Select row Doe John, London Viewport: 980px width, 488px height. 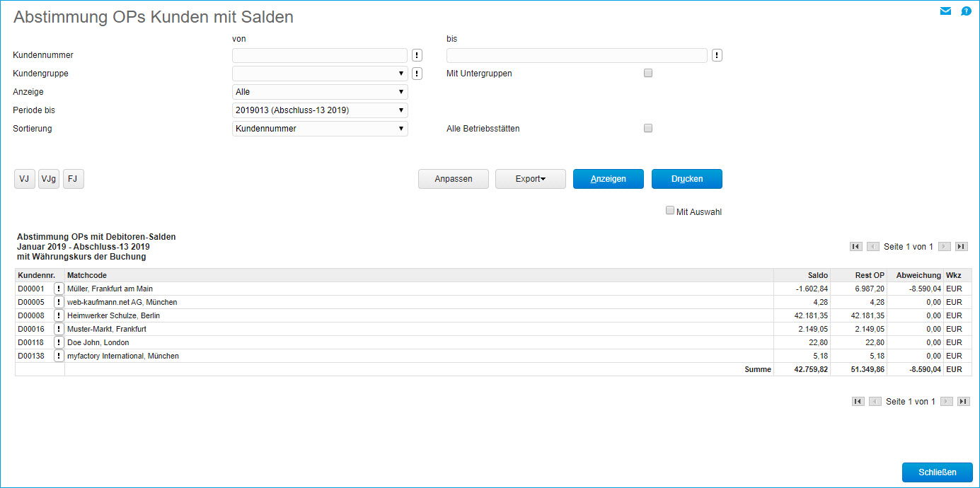tap(493, 342)
